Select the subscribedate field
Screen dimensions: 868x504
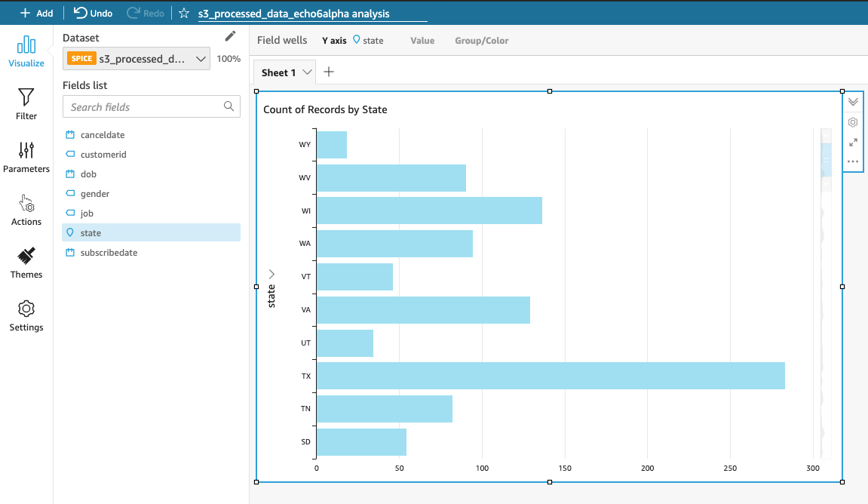tap(151, 253)
